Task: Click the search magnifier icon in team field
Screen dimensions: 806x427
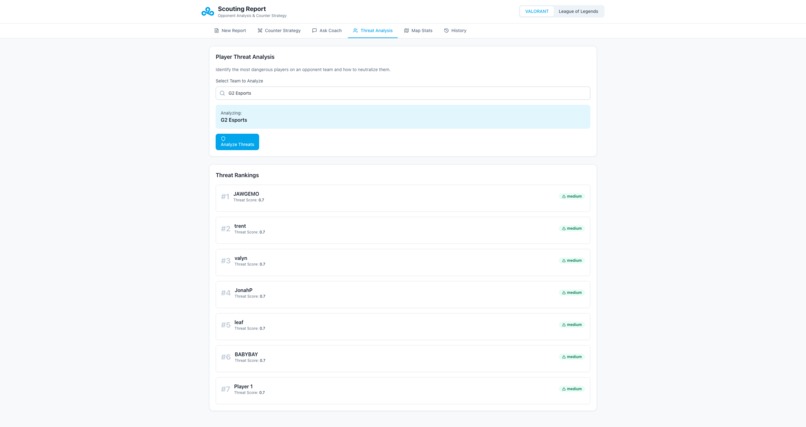Action: (x=222, y=94)
